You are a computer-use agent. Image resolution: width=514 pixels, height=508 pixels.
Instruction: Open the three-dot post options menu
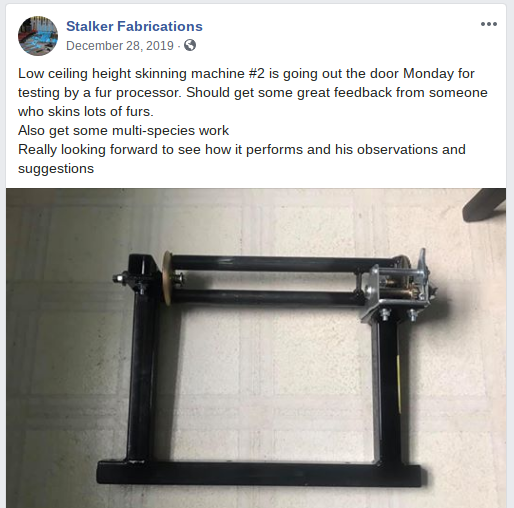pyautogui.click(x=489, y=24)
